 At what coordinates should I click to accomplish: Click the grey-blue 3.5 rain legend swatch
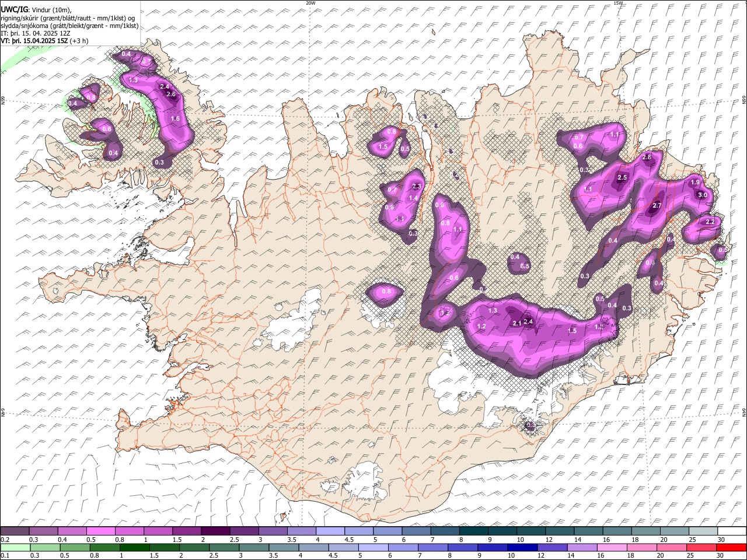pyautogui.click(x=284, y=547)
